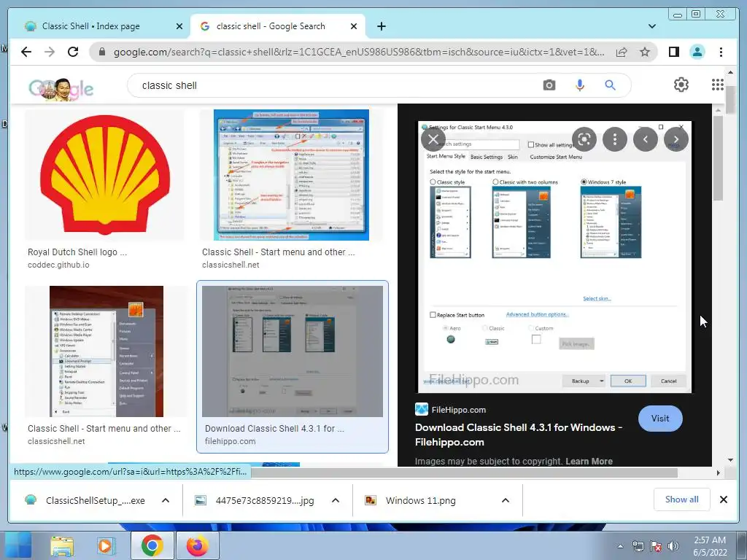Share this page icon in address bar
This screenshot has height=560, width=747.
[622, 52]
